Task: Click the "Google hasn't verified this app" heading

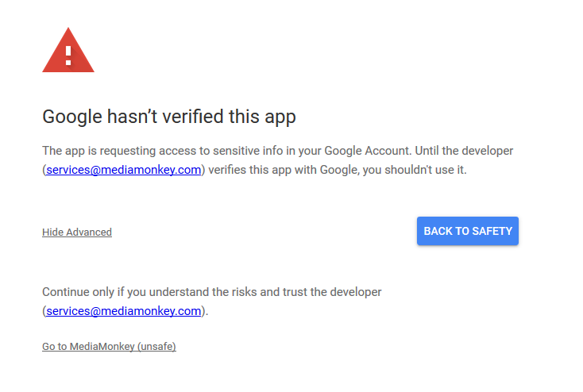Action: [x=168, y=117]
